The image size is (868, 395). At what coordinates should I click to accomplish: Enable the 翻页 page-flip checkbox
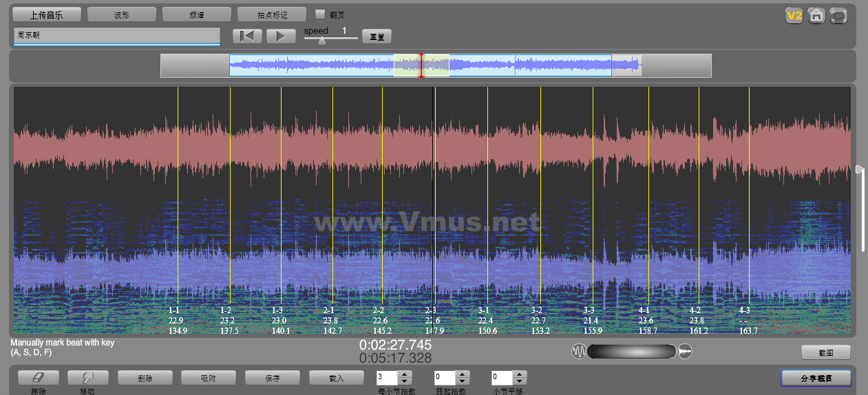320,14
